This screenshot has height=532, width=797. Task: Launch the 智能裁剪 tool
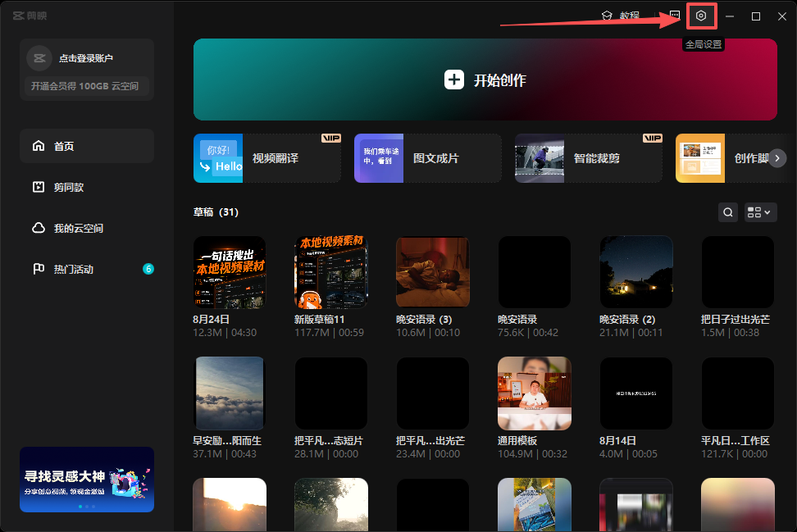[x=589, y=158]
